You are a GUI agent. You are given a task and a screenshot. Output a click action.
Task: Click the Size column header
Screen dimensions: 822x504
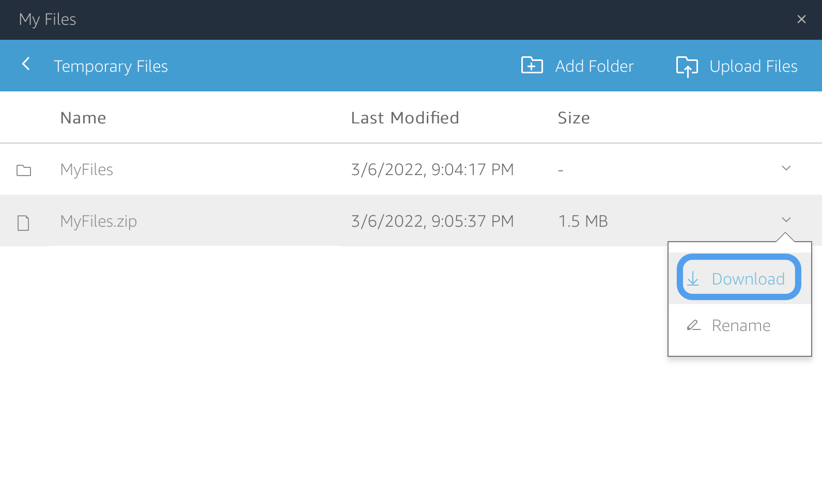(573, 118)
